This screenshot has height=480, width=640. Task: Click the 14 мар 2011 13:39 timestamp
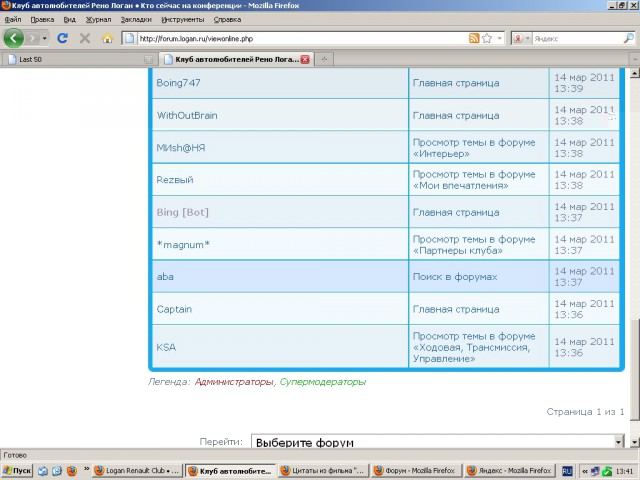coord(584,83)
